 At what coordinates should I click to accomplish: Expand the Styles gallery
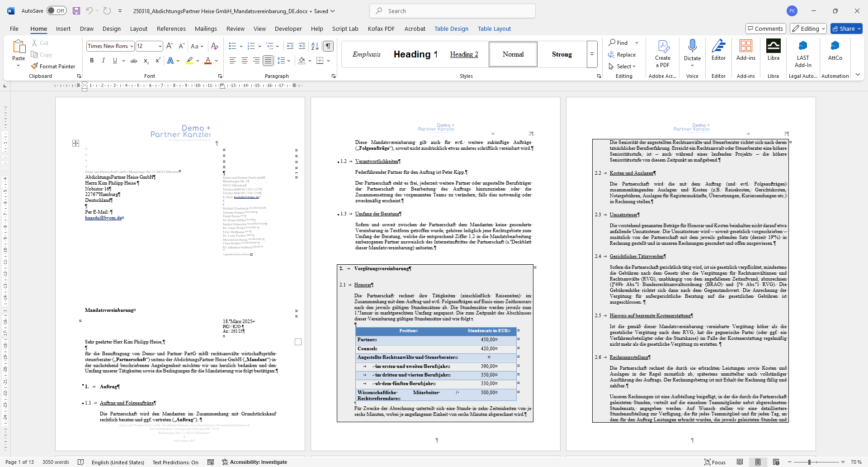point(592,54)
